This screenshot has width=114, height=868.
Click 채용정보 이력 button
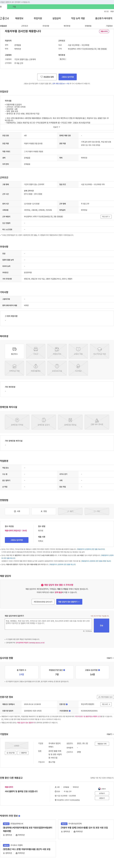102,744
